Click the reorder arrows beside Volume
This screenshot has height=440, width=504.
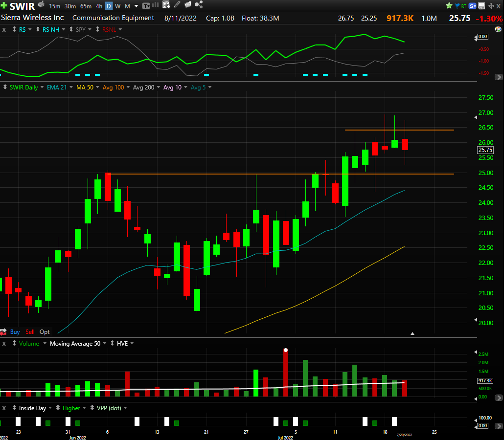pyautogui.click(x=15, y=343)
